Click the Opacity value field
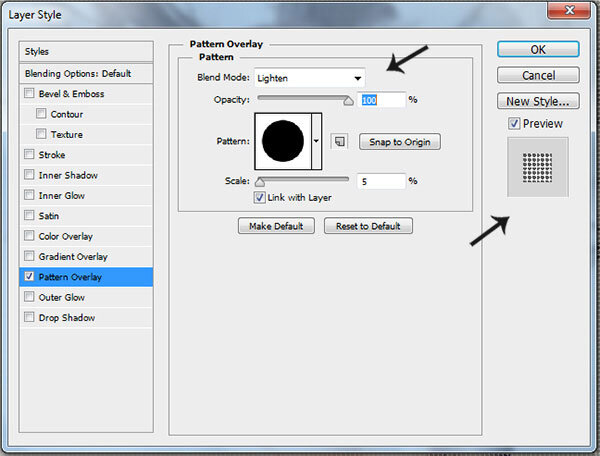The height and width of the screenshot is (456, 600). coord(381,100)
